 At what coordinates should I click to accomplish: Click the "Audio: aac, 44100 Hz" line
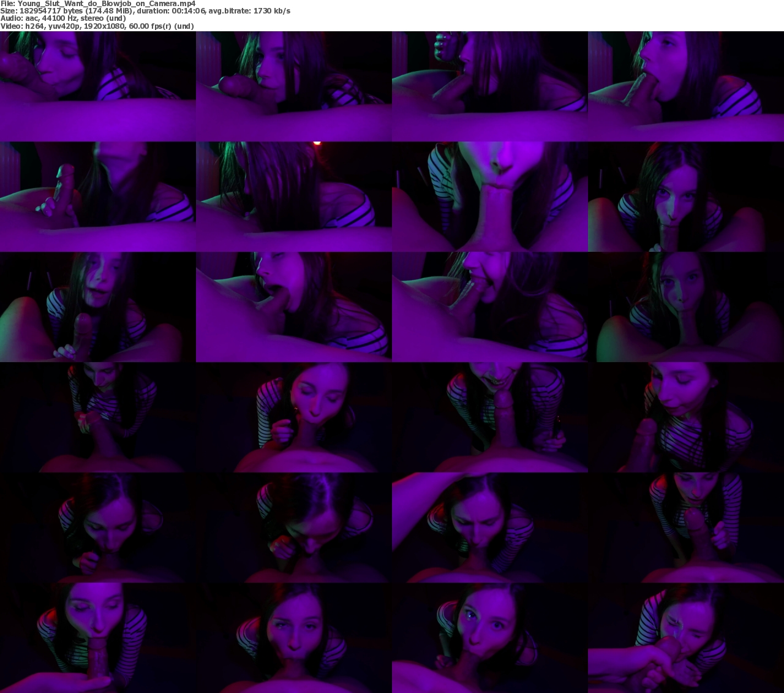[63, 18]
